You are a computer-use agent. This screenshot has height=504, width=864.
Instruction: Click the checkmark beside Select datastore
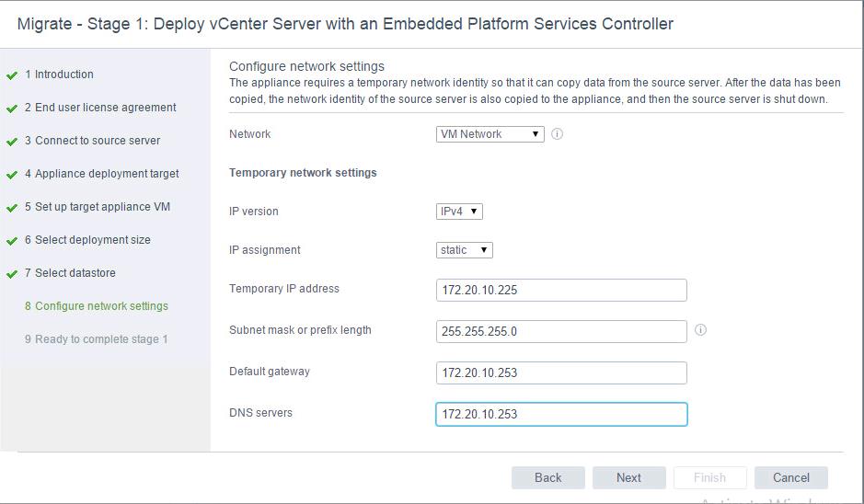coord(12,274)
